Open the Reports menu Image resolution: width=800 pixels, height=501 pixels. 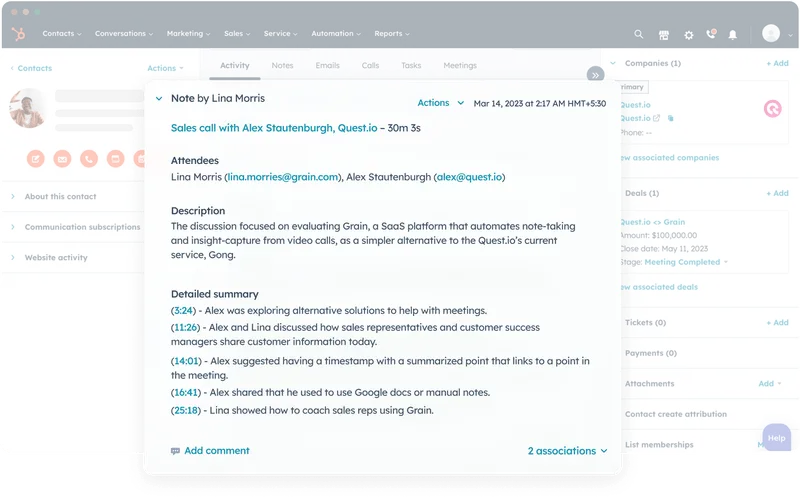[x=392, y=34]
